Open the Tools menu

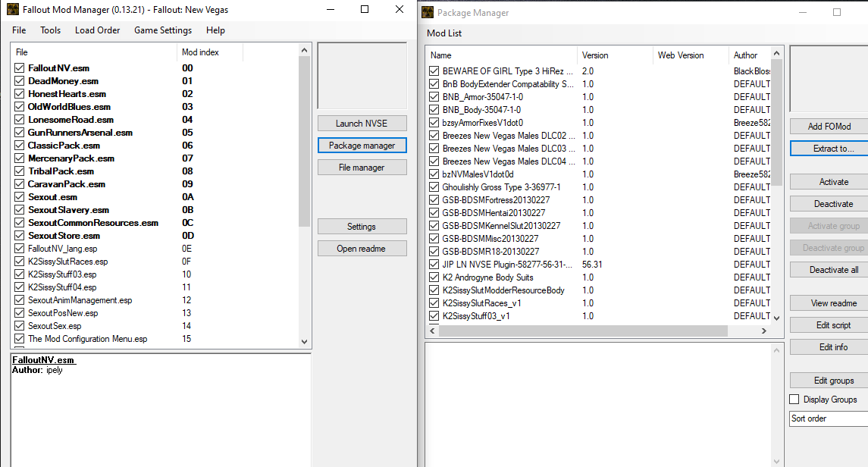50,30
